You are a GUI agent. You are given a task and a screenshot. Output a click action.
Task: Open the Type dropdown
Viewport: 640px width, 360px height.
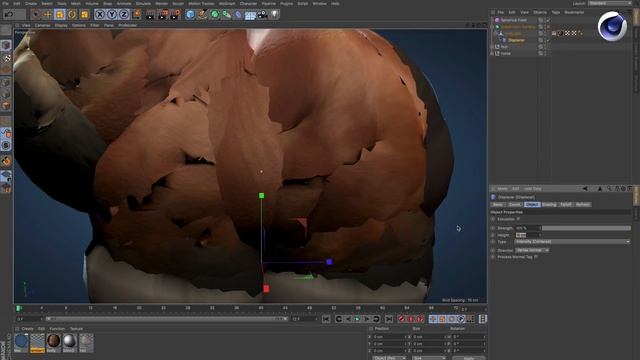(572, 242)
